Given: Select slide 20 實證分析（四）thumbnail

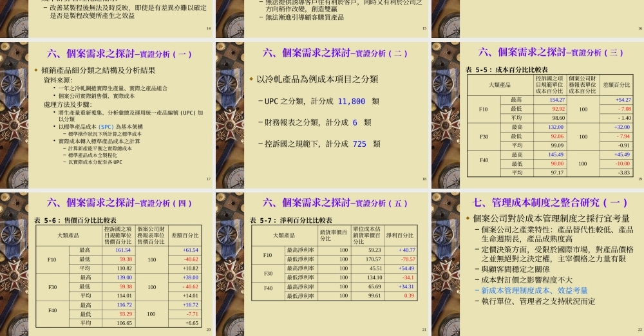Looking at the screenshot, I should click(x=106, y=264).
